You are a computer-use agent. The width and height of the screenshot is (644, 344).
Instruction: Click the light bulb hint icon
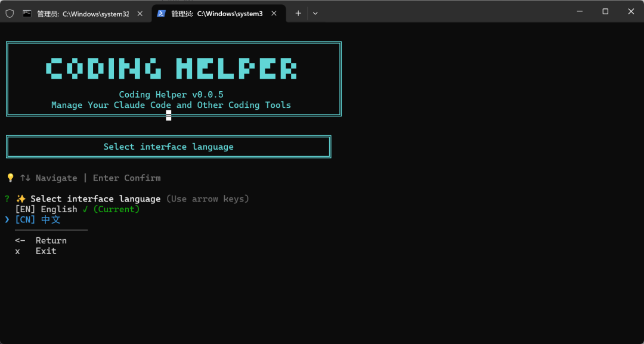[11, 178]
